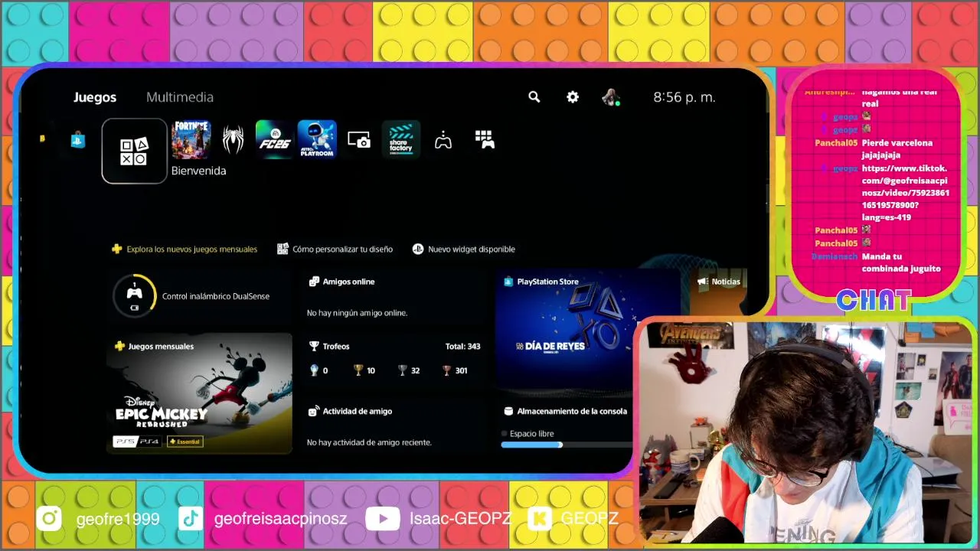Open the settings gear icon
Screen dimensions: 980x551
(573, 97)
